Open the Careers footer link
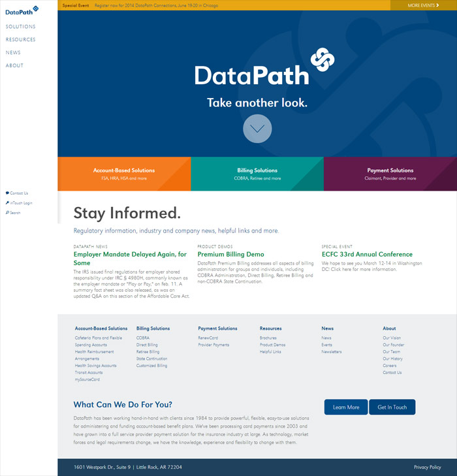Image resolution: width=457 pixels, height=476 pixels. [389, 366]
